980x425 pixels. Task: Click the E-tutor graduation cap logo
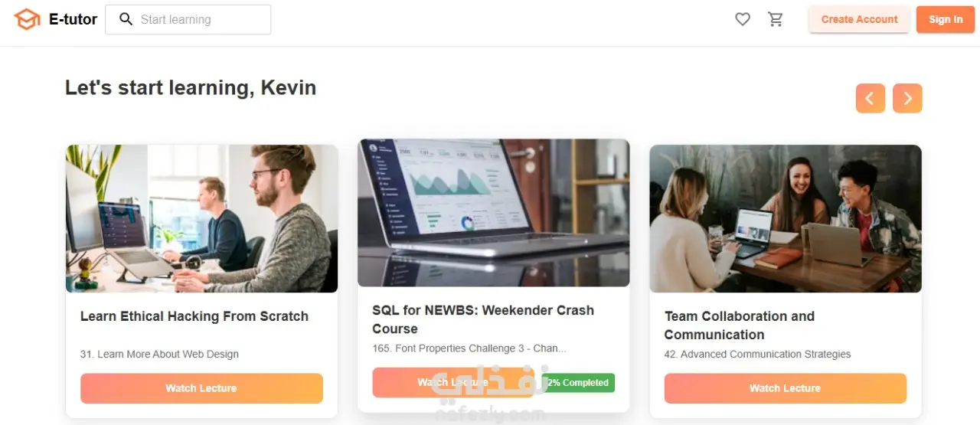click(27, 20)
